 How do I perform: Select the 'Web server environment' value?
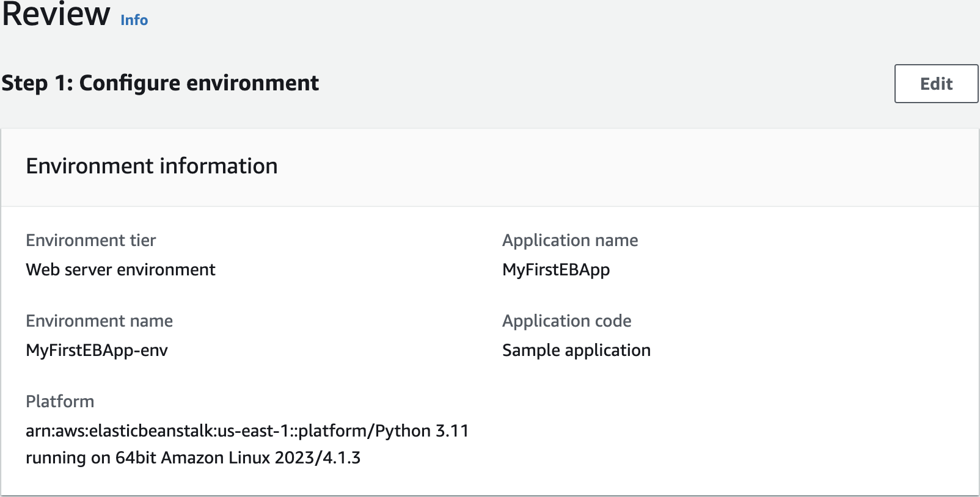pyautogui.click(x=120, y=270)
